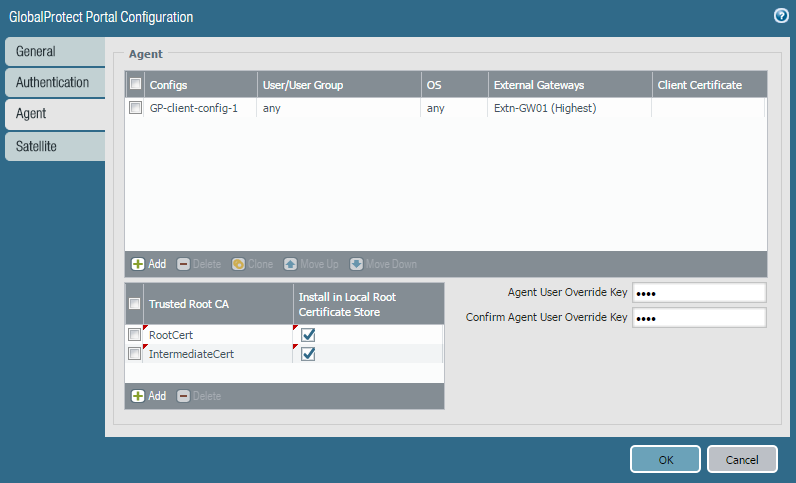Clone the selected agent config
Screen dimensions: 796x483
(252, 264)
